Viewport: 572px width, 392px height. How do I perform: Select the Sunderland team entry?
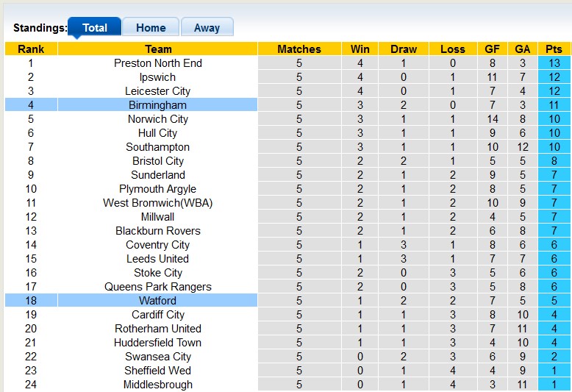click(157, 175)
